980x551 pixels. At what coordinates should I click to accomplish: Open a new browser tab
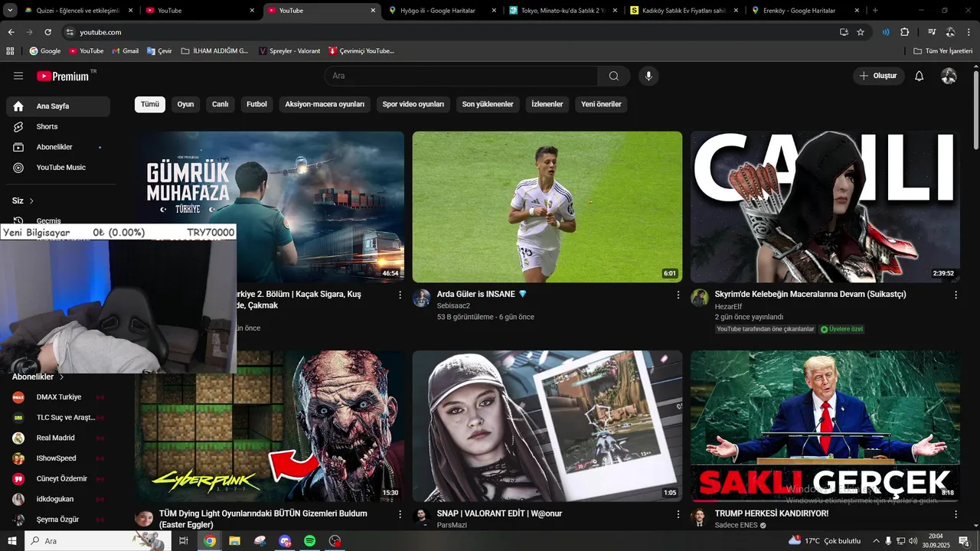[x=875, y=11]
